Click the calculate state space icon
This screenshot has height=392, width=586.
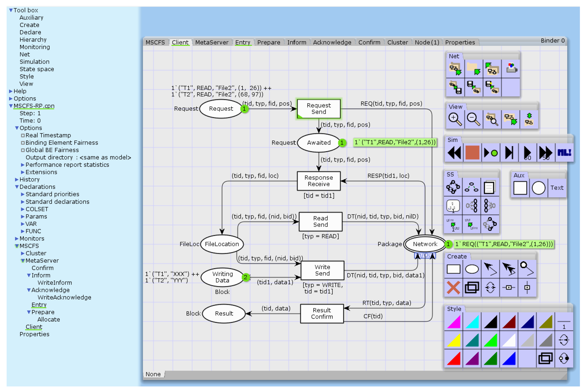click(x=453, y=187)
